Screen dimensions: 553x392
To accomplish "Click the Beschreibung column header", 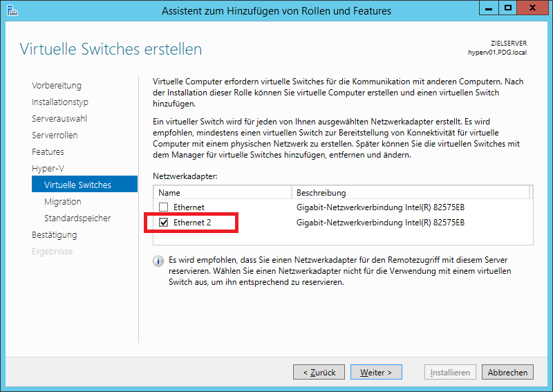I will coord(411,192).
